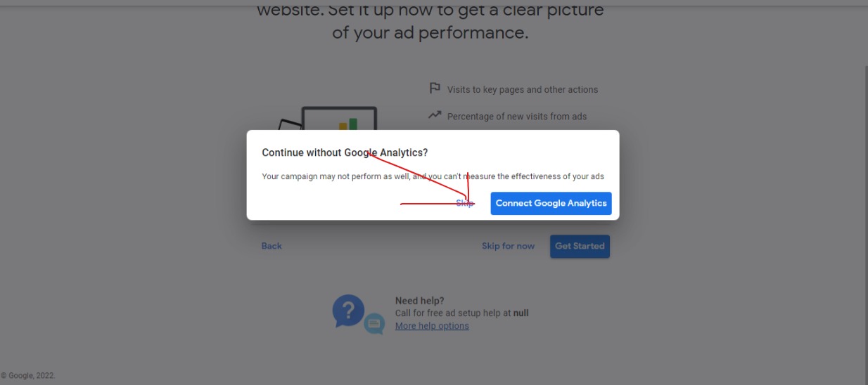Image resolution: width=868 pixels, height=385 pixels.
Task: Click the tablet device illustration
Action: click(x=289, y=125)
